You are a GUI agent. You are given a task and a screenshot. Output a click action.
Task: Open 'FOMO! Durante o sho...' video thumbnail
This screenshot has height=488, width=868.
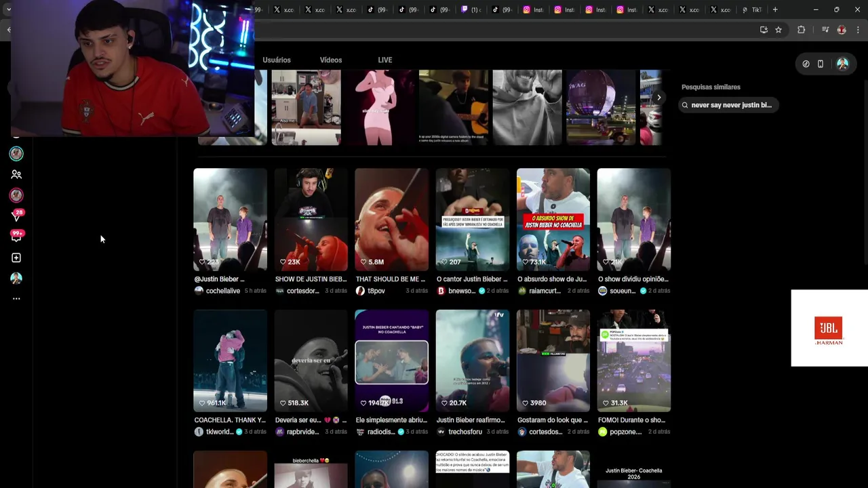point(633,361)
